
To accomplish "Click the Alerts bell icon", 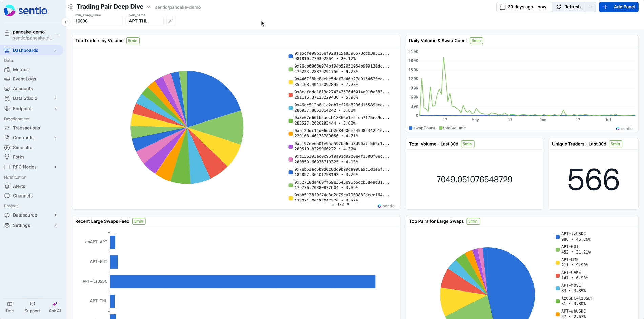I will [x=7, y=186].
